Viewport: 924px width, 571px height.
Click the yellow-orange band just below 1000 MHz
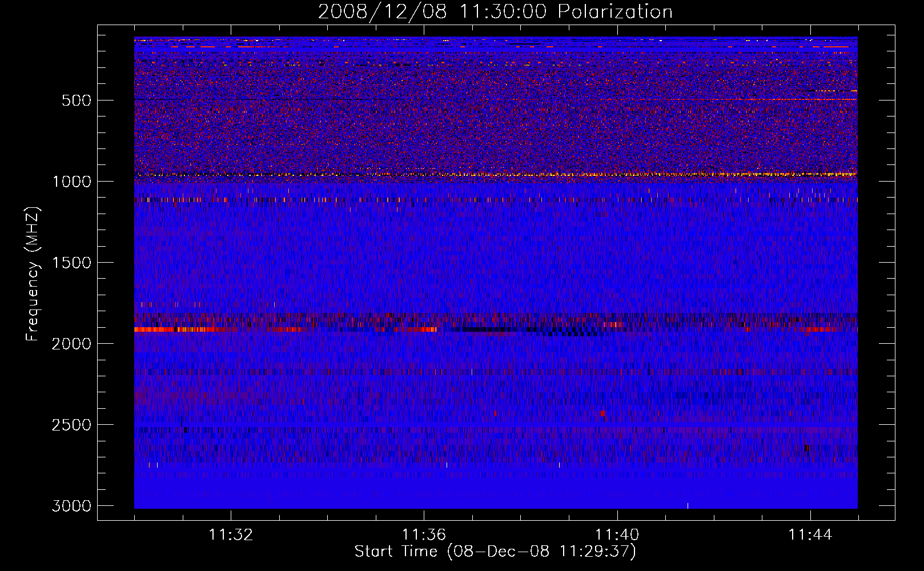pyautogui.click(x=496, y=174)
